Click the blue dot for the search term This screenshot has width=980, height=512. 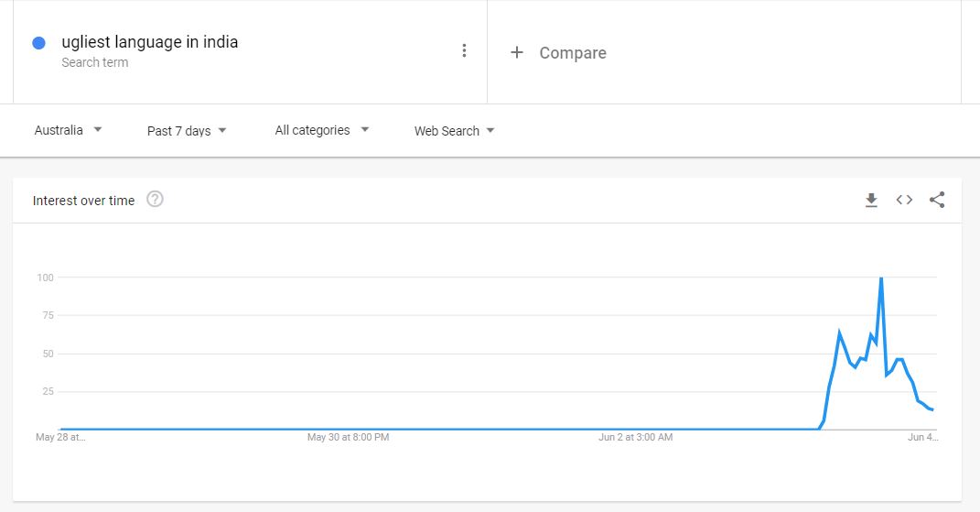38,43
